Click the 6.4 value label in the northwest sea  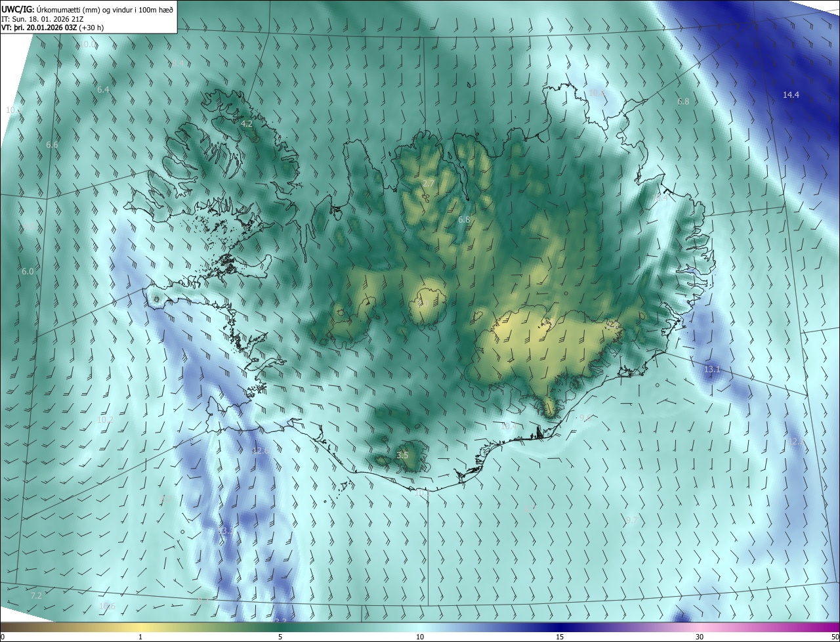(x=103, y=89)
